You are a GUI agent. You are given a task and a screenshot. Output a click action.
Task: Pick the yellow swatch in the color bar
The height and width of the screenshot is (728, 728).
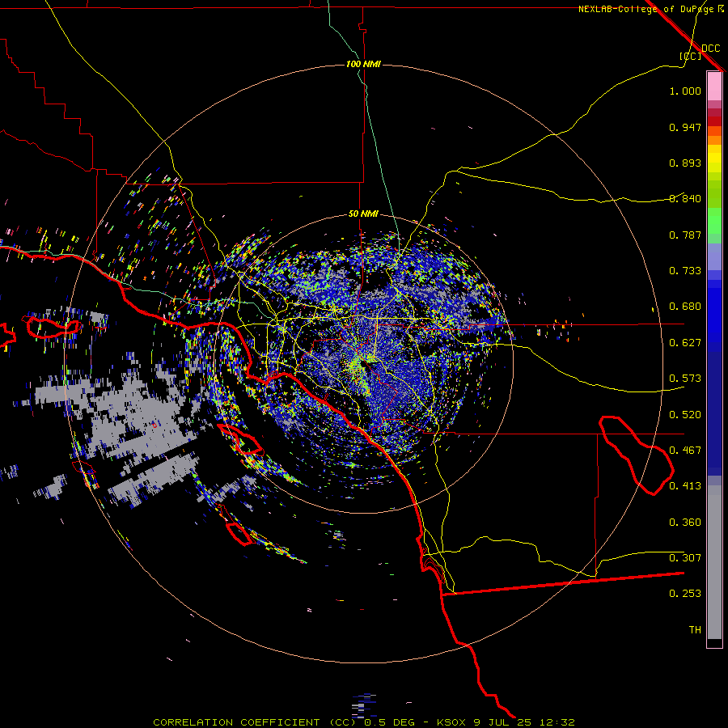[x=714, y=159]
